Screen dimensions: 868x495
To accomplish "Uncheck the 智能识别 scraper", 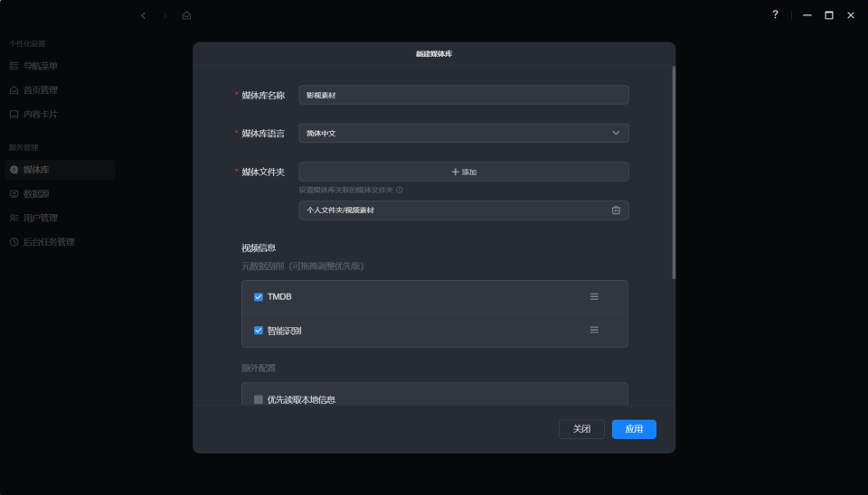I will 258,331.
